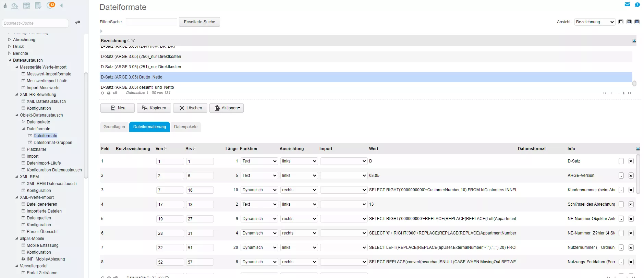Delete field row 1 with X icon
This screenshot has width=644, height=278.
pyautogui.click(x=631, y=161)
